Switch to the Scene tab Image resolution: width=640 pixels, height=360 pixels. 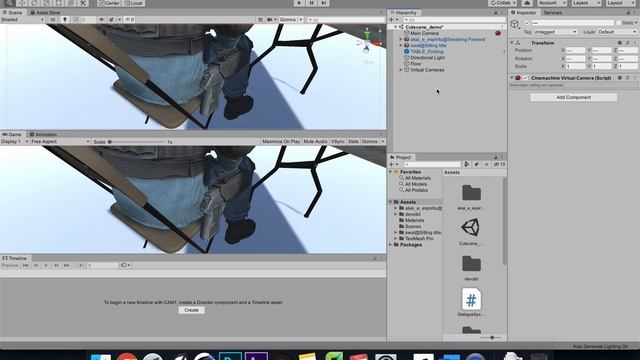click(13, 13)
